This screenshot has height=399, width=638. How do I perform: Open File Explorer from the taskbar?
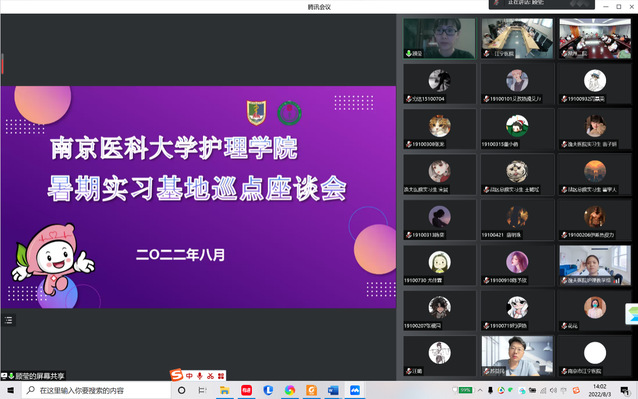224,390
